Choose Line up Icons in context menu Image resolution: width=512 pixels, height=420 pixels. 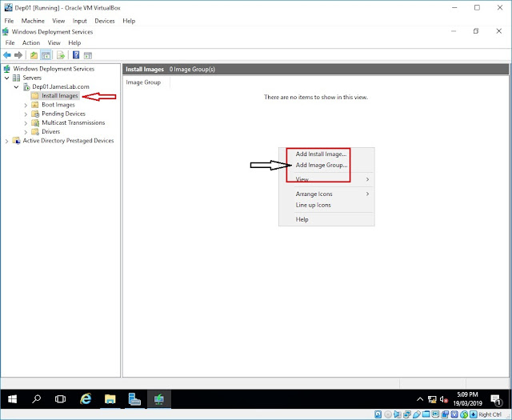(326, 205)
